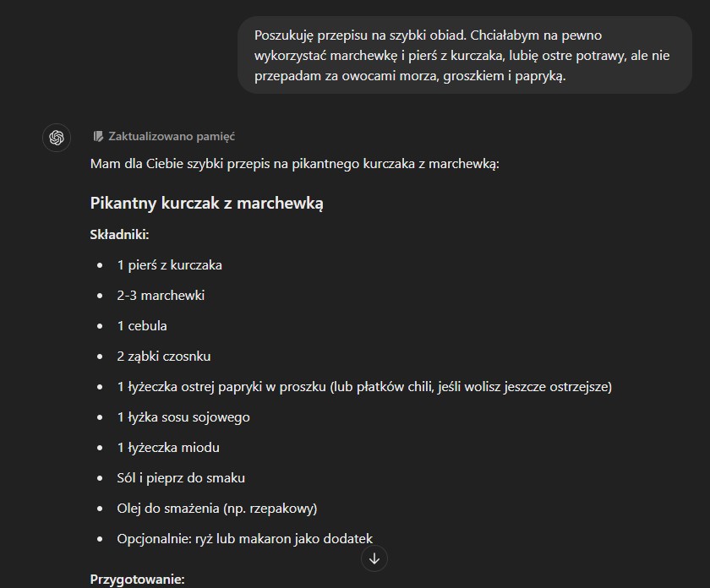Click the '1 cebula' list item

click(x=142, y=325)
